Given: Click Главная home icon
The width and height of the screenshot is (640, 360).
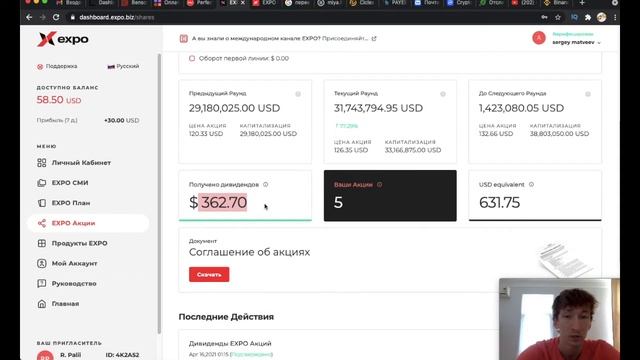Looking at the screenshot, I should [42, 304].
